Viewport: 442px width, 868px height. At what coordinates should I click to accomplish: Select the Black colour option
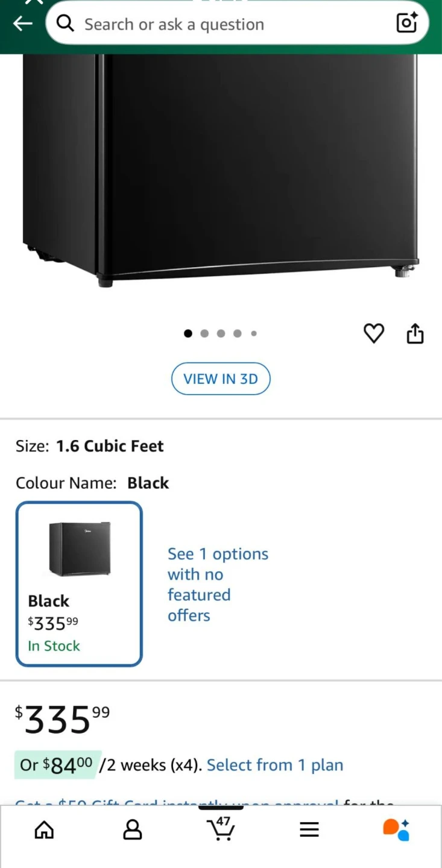[79, 584]
